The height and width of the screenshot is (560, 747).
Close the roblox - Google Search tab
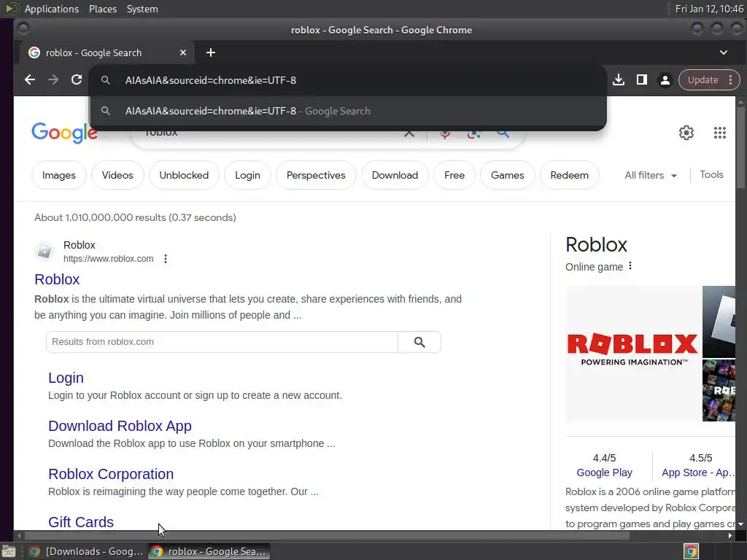coord(183,52)
